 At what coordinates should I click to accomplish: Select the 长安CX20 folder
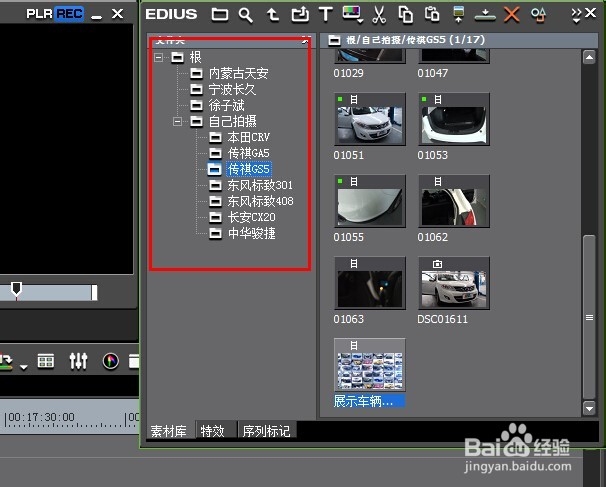click(252, 217)
